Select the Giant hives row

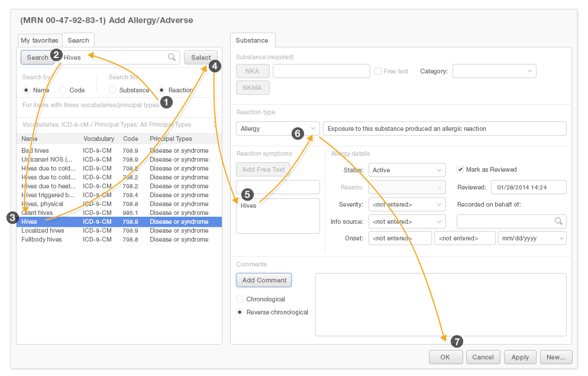tap(37, 213)
